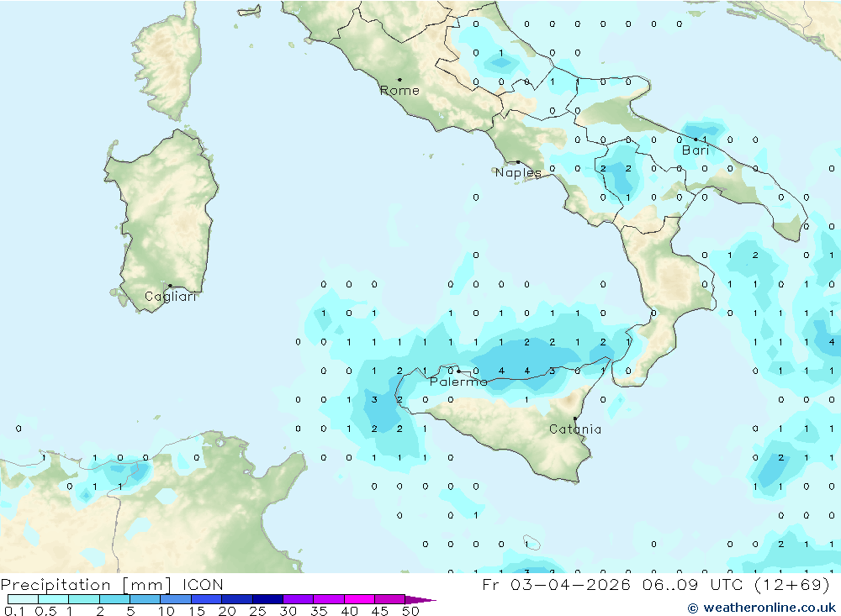Image resolution: width=841 pixels, height=616 pixels.
Task: Click the Rome city label
Action: (x=399, y=91)
